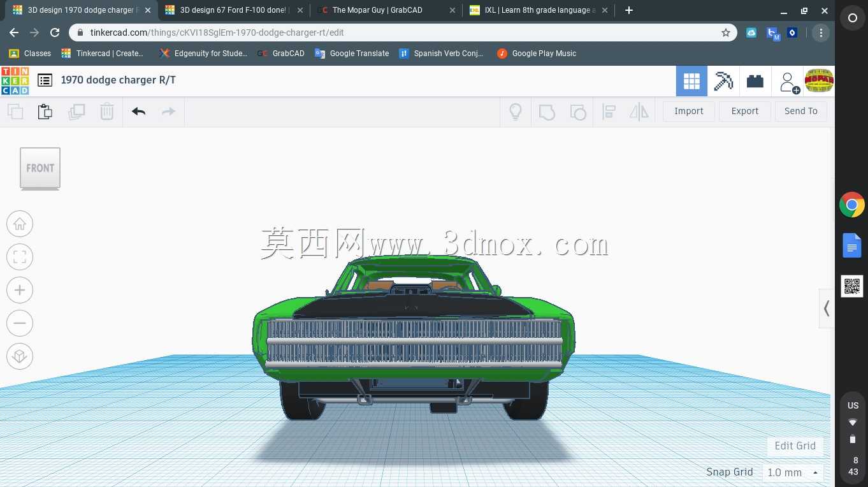
Task: Open the Classes bookmark
Action: pos(29,54)
